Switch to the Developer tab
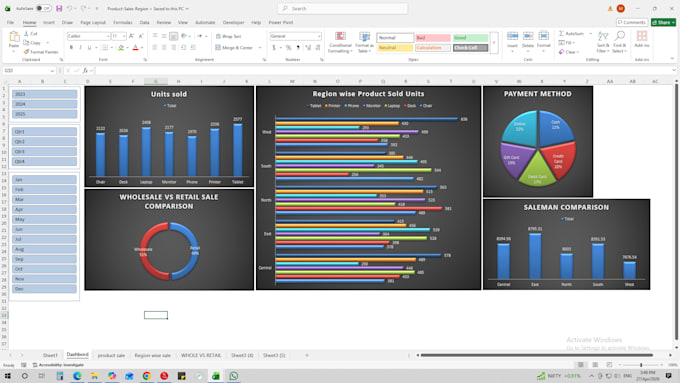The width and height of the screenshot is (680, 383). 233,22
